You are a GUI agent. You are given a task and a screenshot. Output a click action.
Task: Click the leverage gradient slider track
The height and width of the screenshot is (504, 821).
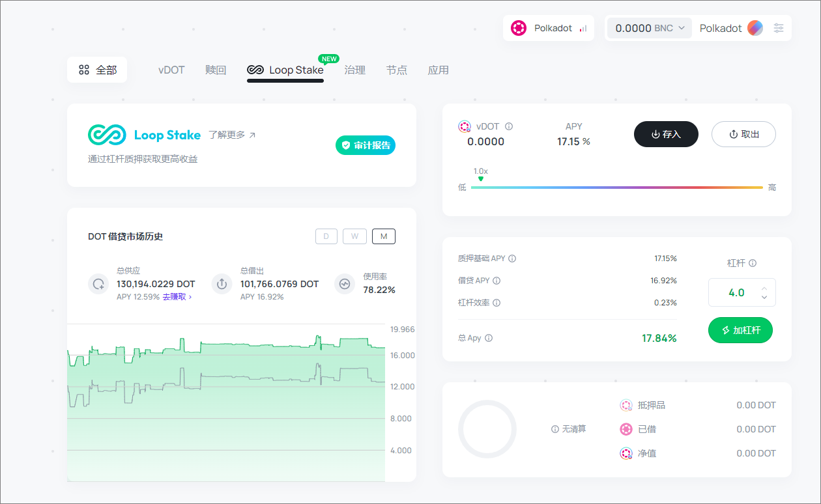pyautogui.click(x=617, y=188)
